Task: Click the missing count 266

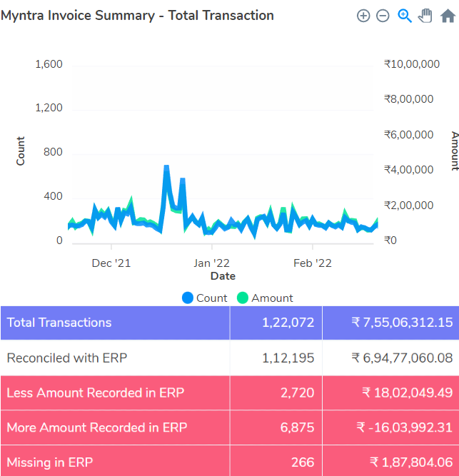Action: (x=303, y=462)
